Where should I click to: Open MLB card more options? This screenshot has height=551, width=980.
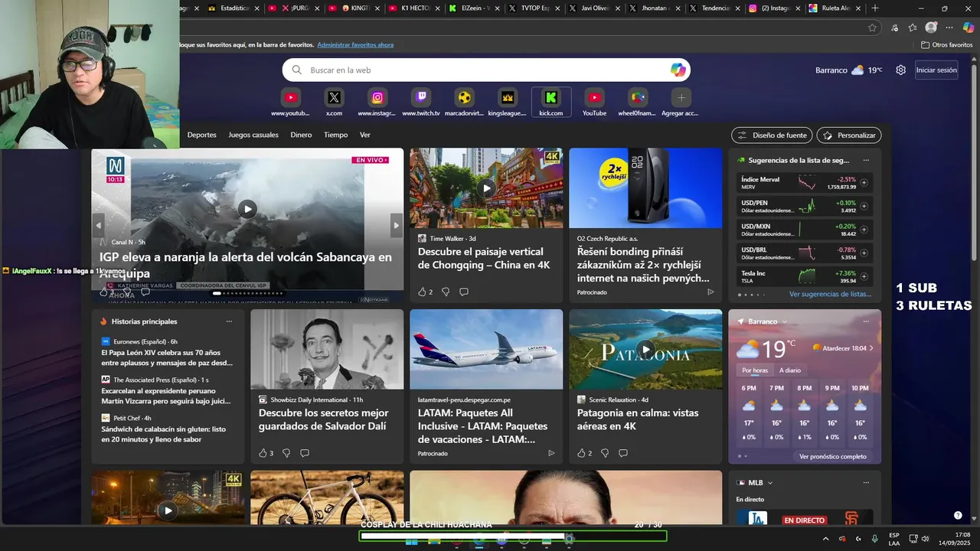[866, 483]
